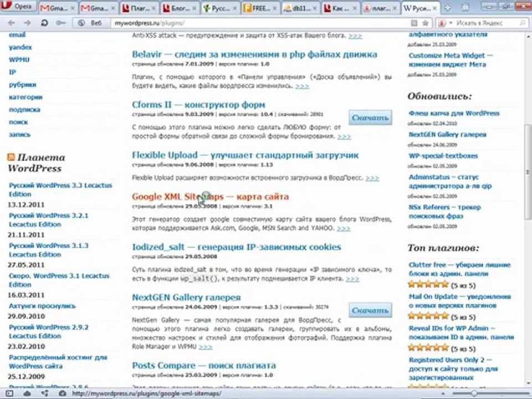Screen dimensions: 532x399
Task: Close the Плаг... tab
Action: pos(152,8)
